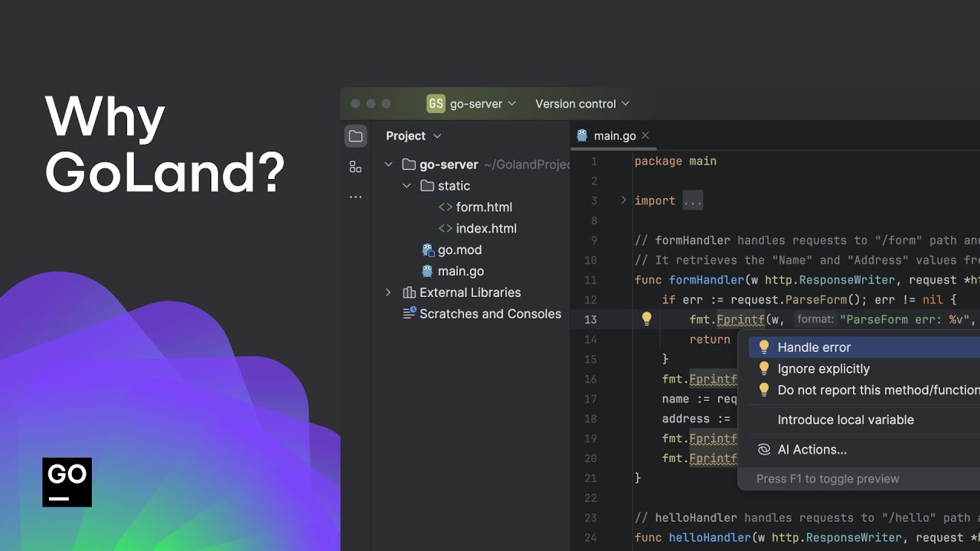The width and height of the screenshot is (980, 551).
Task: Click the folded import ellipsis placeholder
Action: (692, 201)
